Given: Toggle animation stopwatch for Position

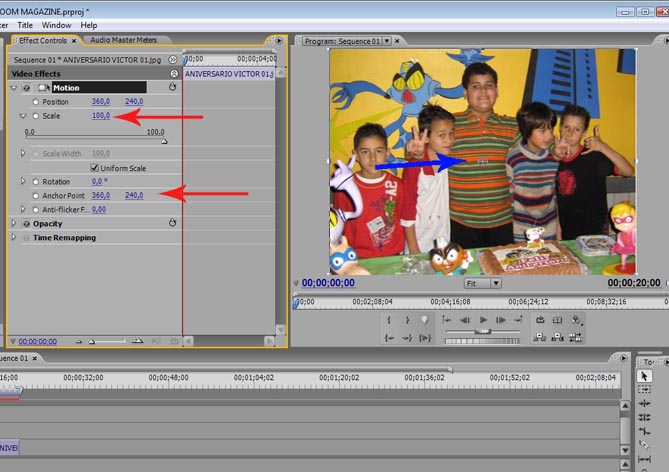Looking at the screenshot, I should (36, 102).
